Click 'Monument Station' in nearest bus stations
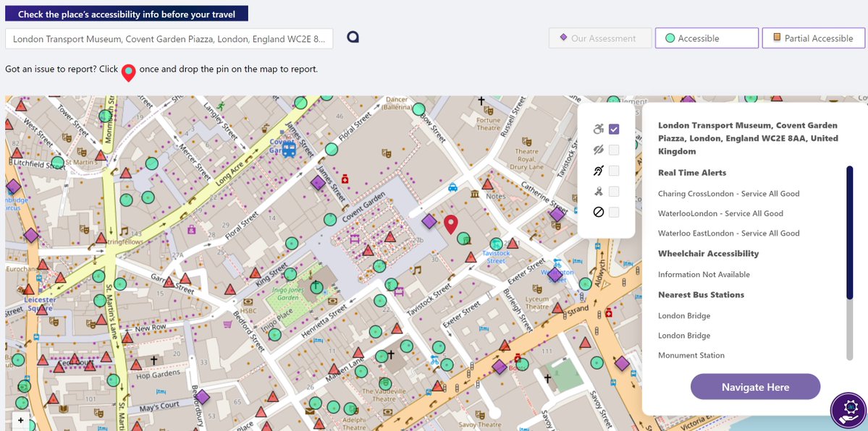 (691, 355)
